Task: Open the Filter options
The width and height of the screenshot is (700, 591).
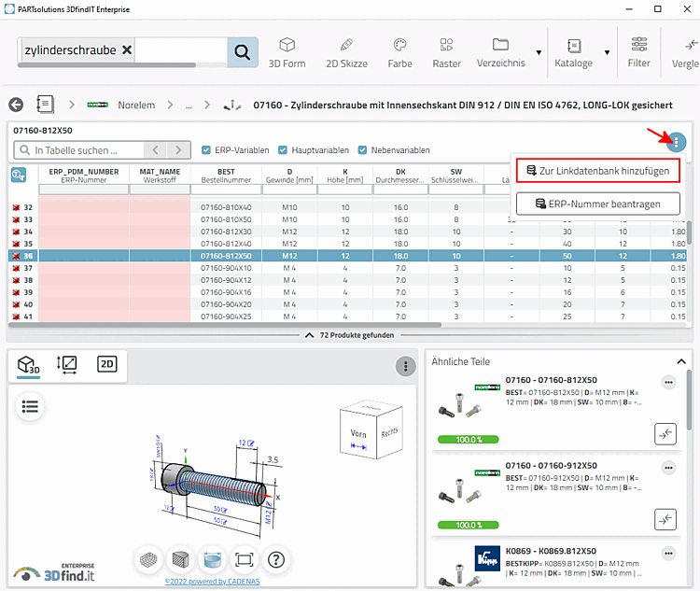Action: [638, 52]
